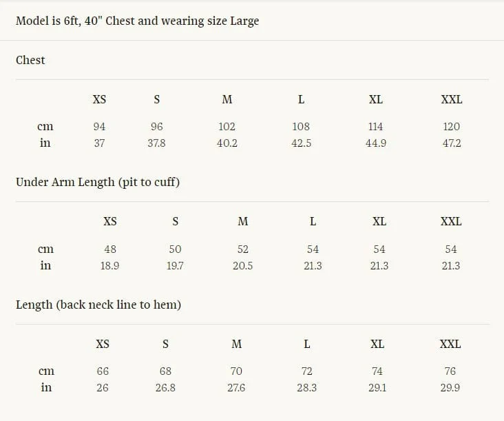The image size is (504, 421).
Task: Click the 94 cm chest value for XS
Action: [x=99, y=126]
